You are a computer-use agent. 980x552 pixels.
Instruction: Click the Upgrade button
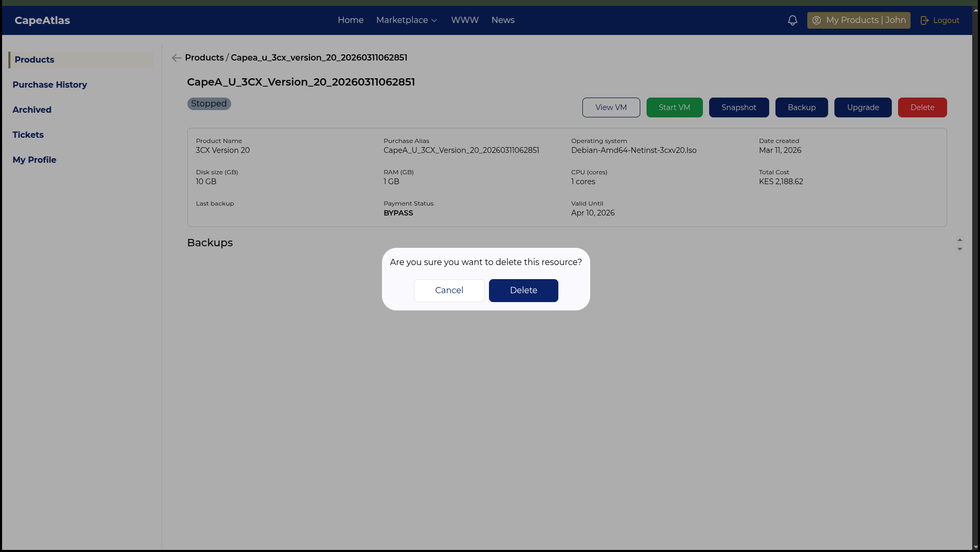coord(863,107)
